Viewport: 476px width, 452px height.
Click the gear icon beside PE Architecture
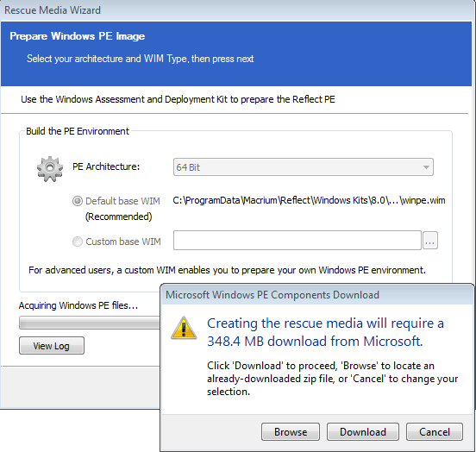[x=50, y=169]
